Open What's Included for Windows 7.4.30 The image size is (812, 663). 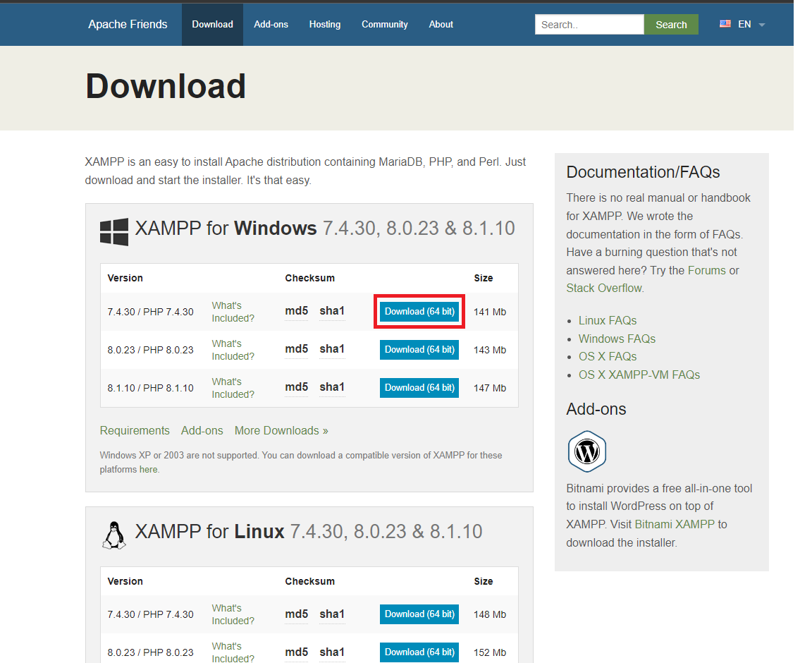point(233,312)
